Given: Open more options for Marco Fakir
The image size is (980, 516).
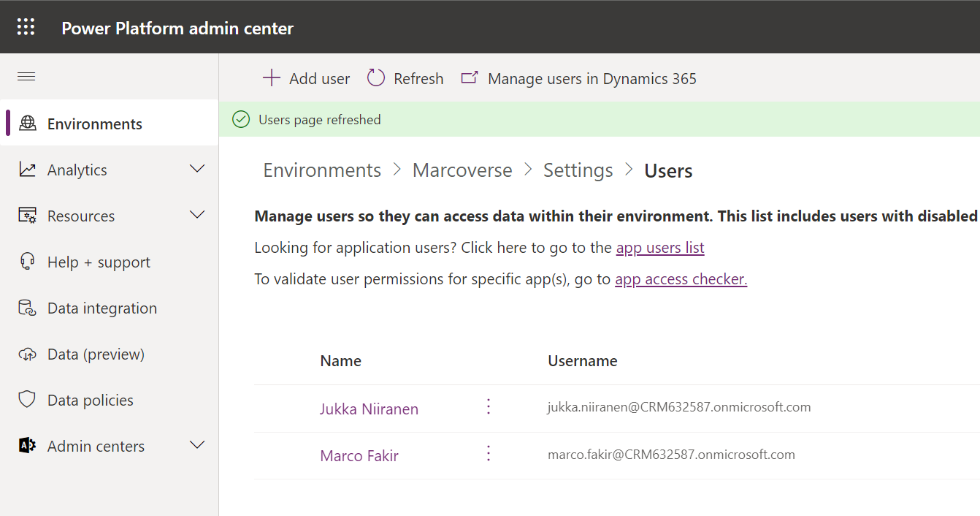Looking at the screenshot, I should click(x=489, y=453).
